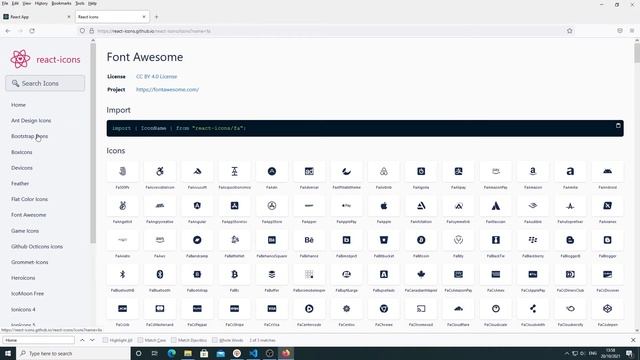Select the FaAngular shield icon
The image size is (640, 360).
(x=197, y=206)
